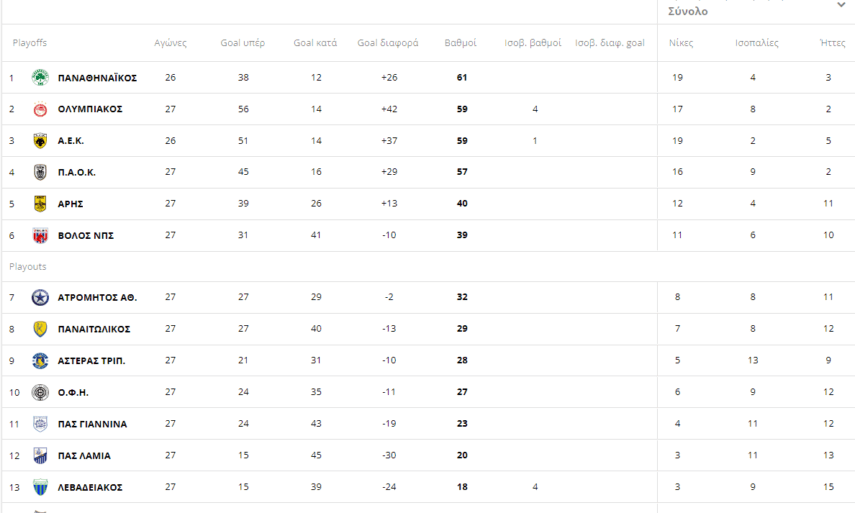Click the AEK yellow club crest
The width and height of the screenshot is (855, 513).
40,141
